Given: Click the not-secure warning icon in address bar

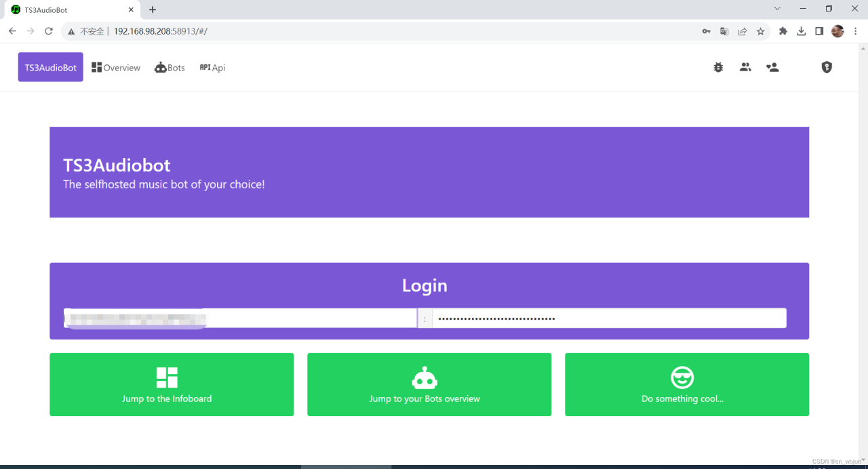Looking at the screenshot, I should coord(72,31).
